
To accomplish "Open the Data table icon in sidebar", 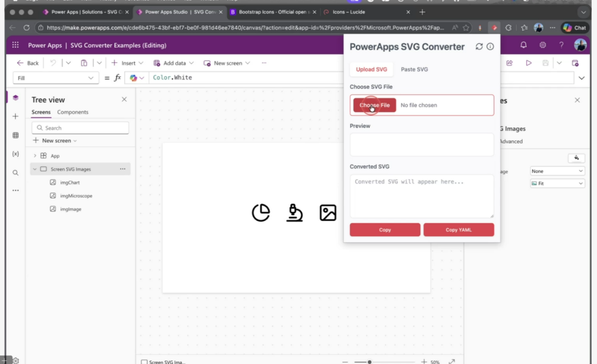I will pos(16,135).
